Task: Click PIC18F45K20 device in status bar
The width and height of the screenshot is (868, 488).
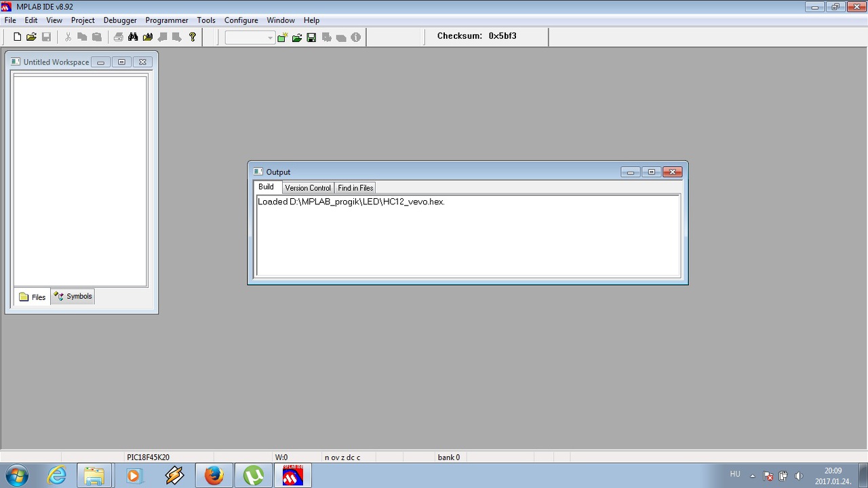Action: (148, 457)
